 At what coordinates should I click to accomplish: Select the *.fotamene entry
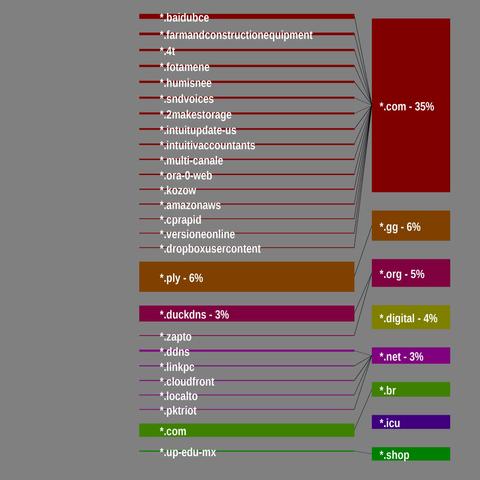pos(185,67)
